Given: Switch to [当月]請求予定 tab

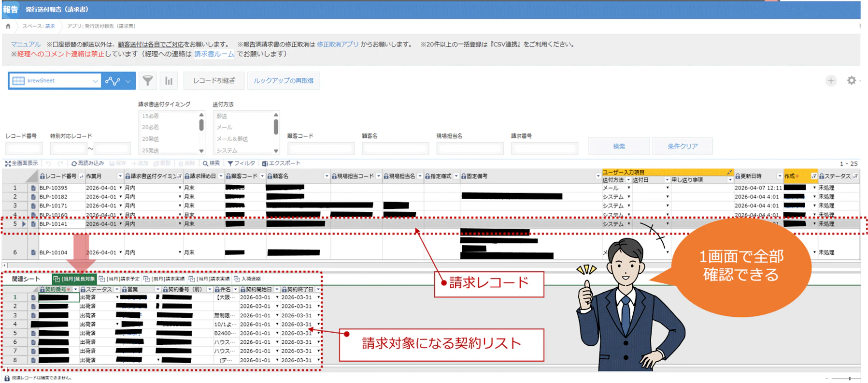Looking at the screenshot, I should pos(119,279).
